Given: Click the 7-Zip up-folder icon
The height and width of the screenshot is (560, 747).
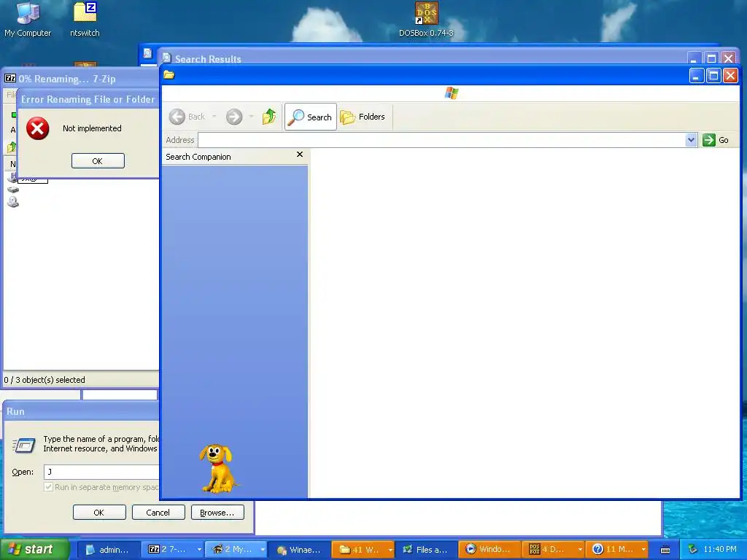Looking at the screenshot, I should click(x=11, y=147).
